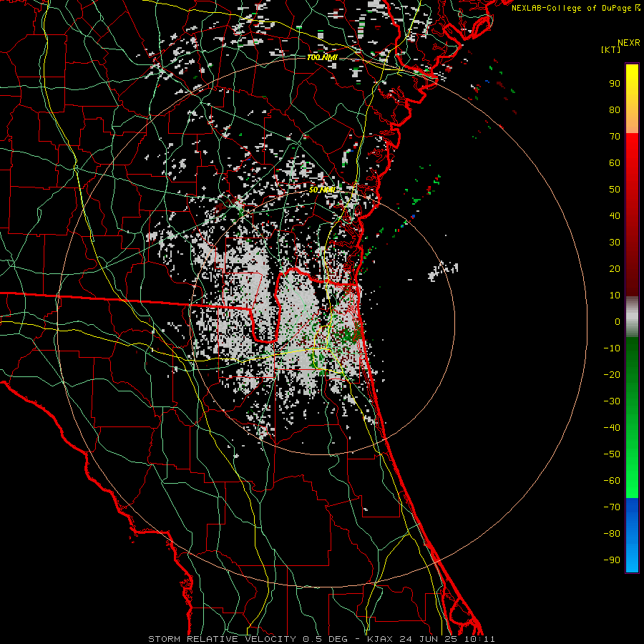This screenshot has width=644, height=644.
Task: Click the 10 label on velocity scale
Action: pyautogui.click(x=615, y=296)
